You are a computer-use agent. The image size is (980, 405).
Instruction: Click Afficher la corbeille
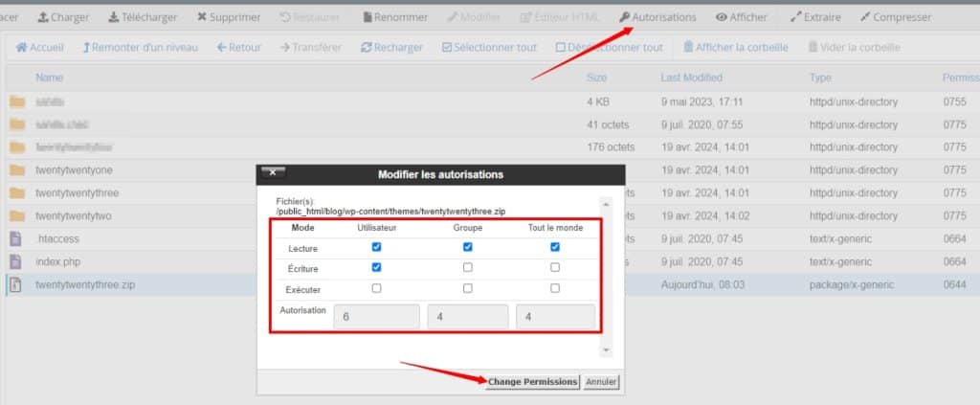[x=736, y=48]
